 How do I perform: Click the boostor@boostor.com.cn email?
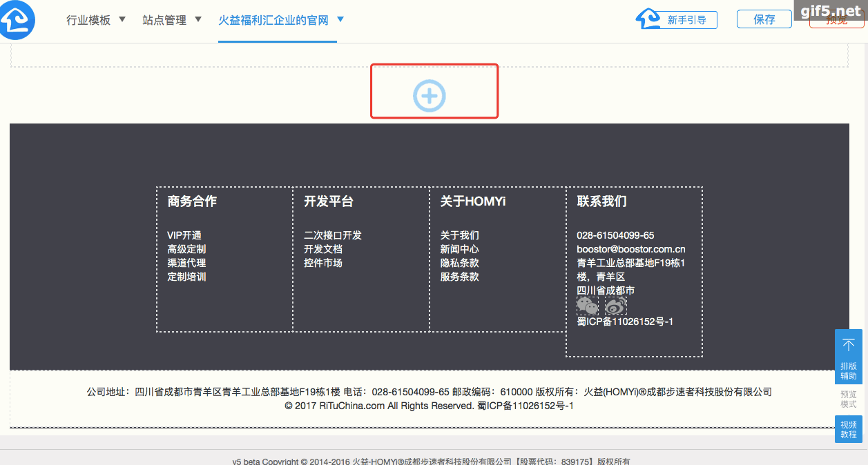(631, 249)
